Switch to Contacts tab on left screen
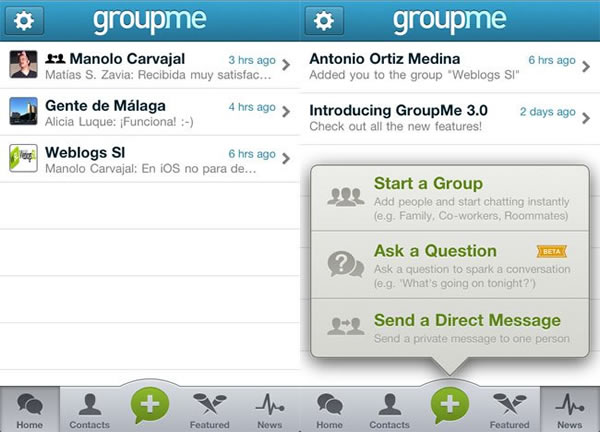The image size is (600, 432). click(90, 411)
